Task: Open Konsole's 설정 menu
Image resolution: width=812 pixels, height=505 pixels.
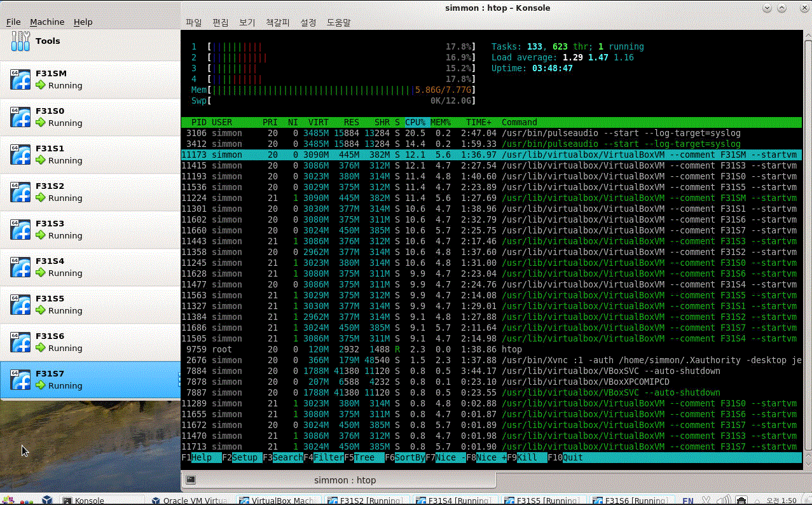Action: [x=308, y=22]
